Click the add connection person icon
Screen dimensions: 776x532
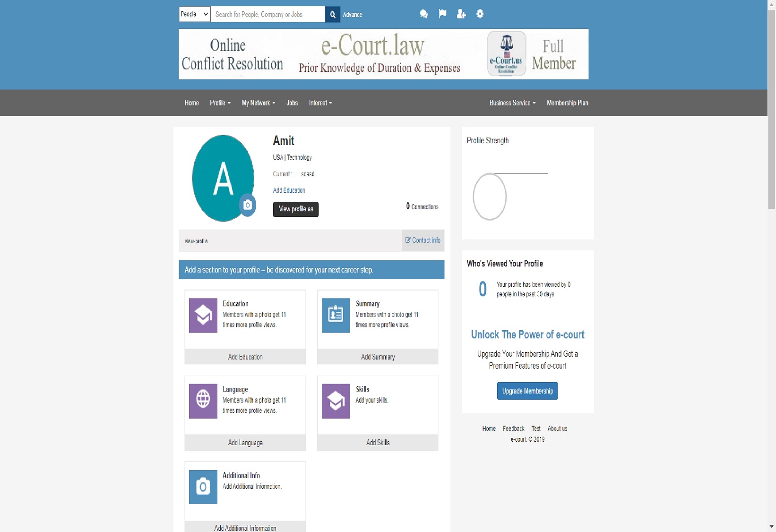(x=461, y=14)
